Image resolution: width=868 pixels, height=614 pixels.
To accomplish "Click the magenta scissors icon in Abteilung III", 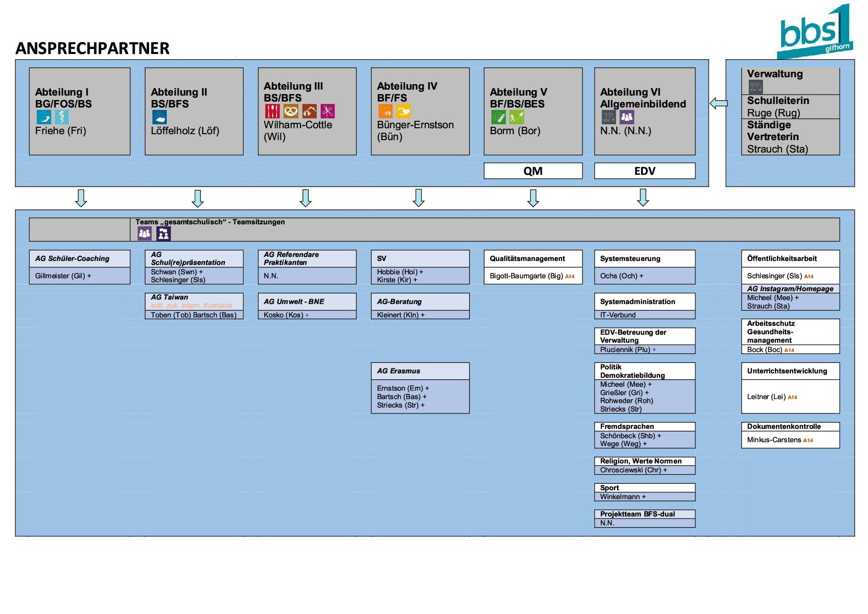I will (x=328, y=111).
